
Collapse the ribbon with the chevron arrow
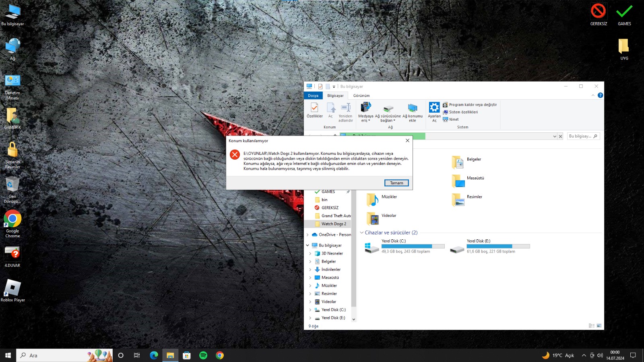(x=592, y=95)
